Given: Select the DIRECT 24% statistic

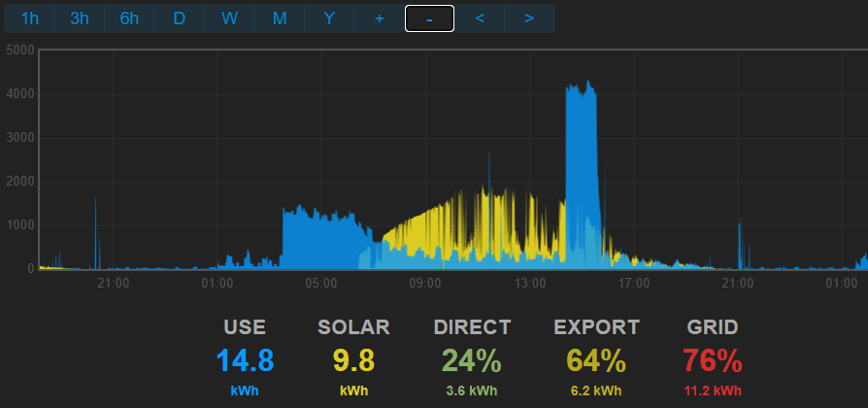Looking at the screenshot, I should [471, 361].
